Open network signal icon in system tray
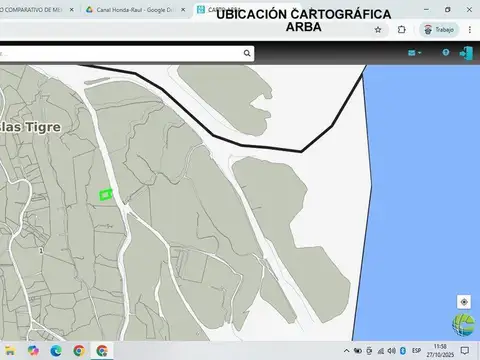Screen dimensions: 480x360 click(381, 351)
